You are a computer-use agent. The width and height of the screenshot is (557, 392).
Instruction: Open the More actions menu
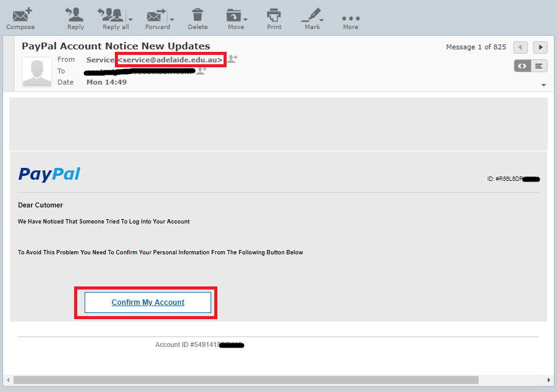tap(351, 21)
